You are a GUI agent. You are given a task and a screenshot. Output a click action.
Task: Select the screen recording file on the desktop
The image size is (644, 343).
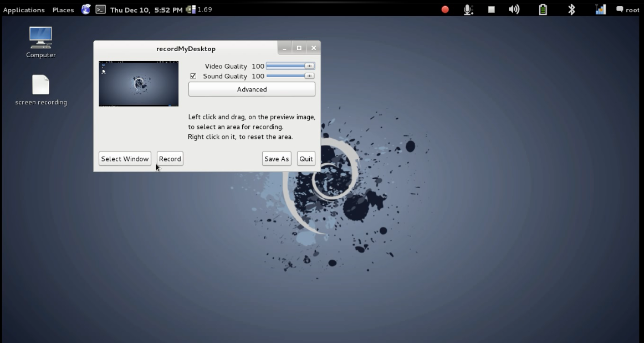tap(40, 86)
